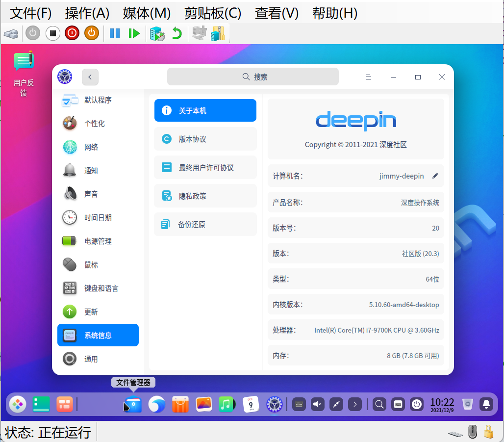The image size is (504, 442).
Task: Open 文件管理器 from the dock
Action: [133, 404]
